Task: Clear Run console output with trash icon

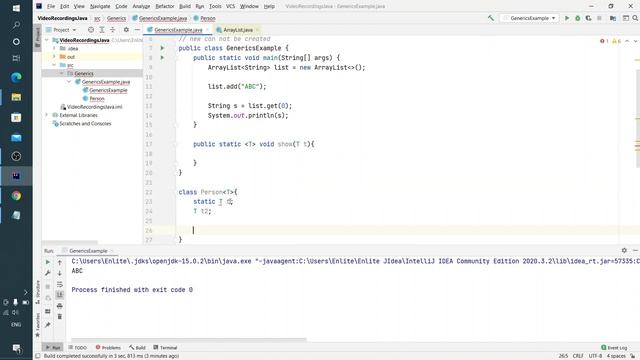Action: point(60,316)
